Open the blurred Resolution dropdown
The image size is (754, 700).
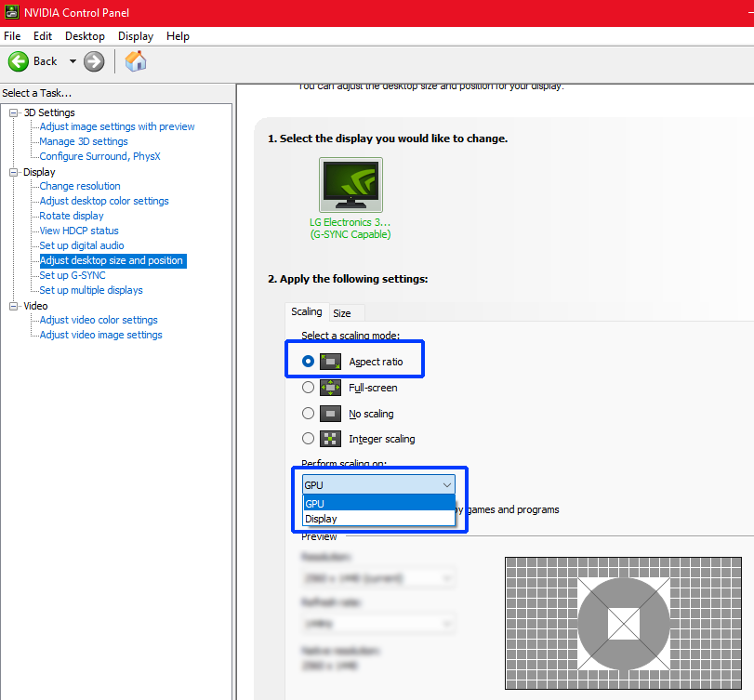pyautogui.click(x=378, y=578)
